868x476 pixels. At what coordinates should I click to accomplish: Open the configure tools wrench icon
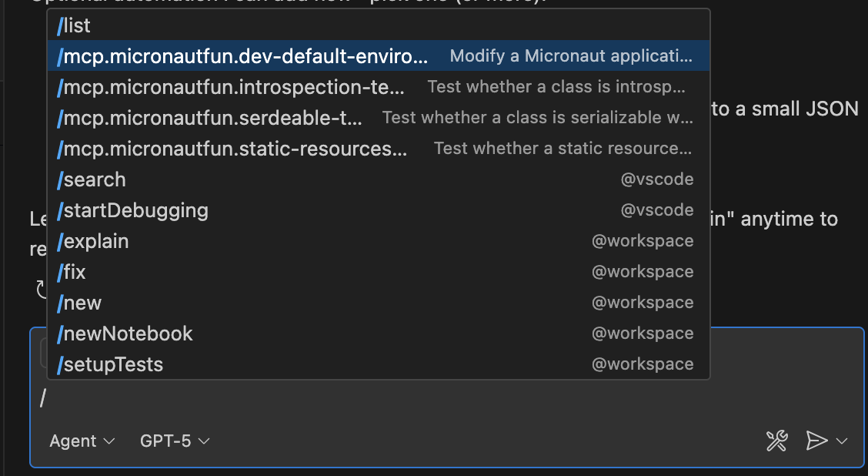(x=776, y=441)
